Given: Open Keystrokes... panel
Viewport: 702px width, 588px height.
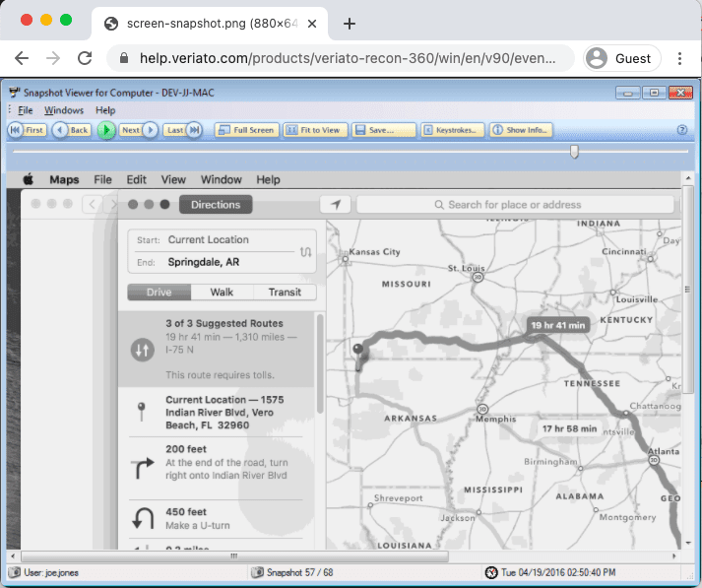Looking at the screenshot, I should tap(452, 130).
